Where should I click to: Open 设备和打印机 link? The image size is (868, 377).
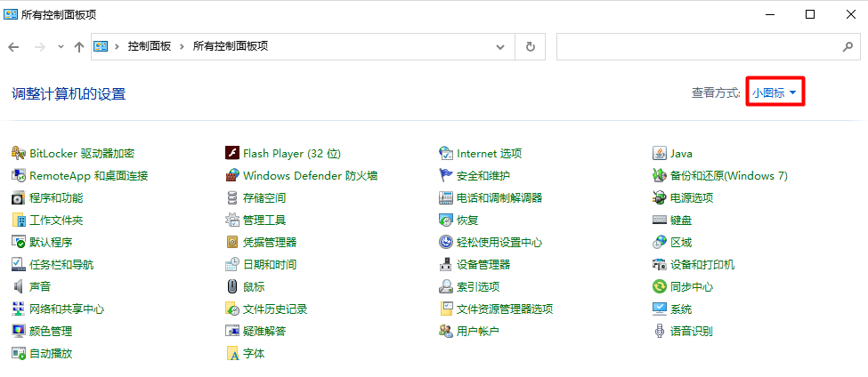(x=702, y=264)
